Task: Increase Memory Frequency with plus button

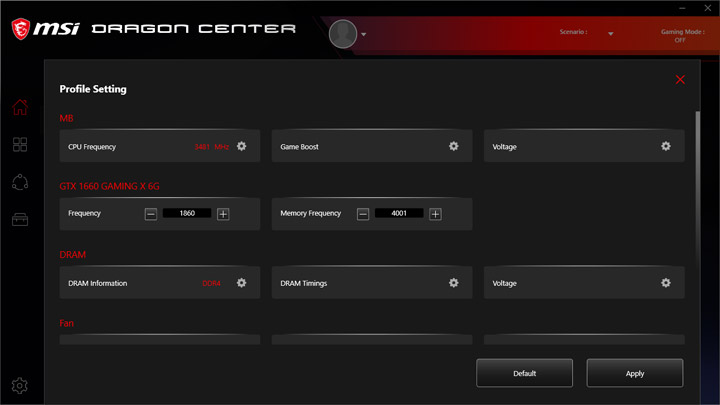Action: tap(435, 214)
